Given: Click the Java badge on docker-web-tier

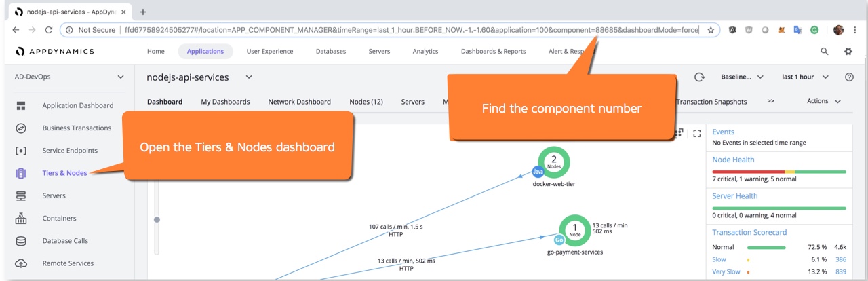Looking at the screenshot, I should point(538,172).
